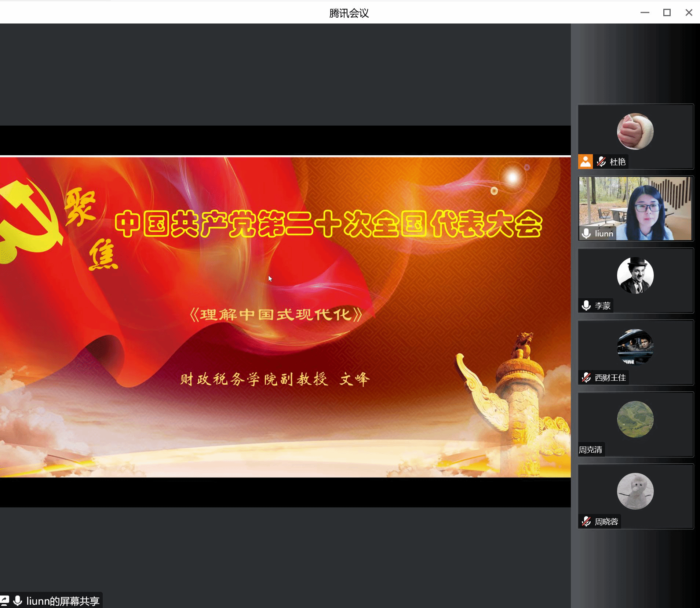Click the screen share icon at bottom-left
Screen dimensions: 700x608
(5, 601)
